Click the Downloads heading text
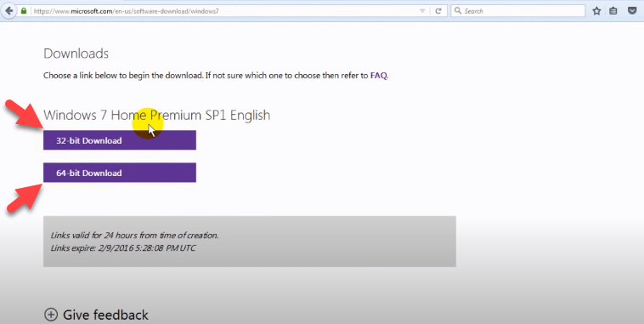644x324 pixels. tap(76, 54)
